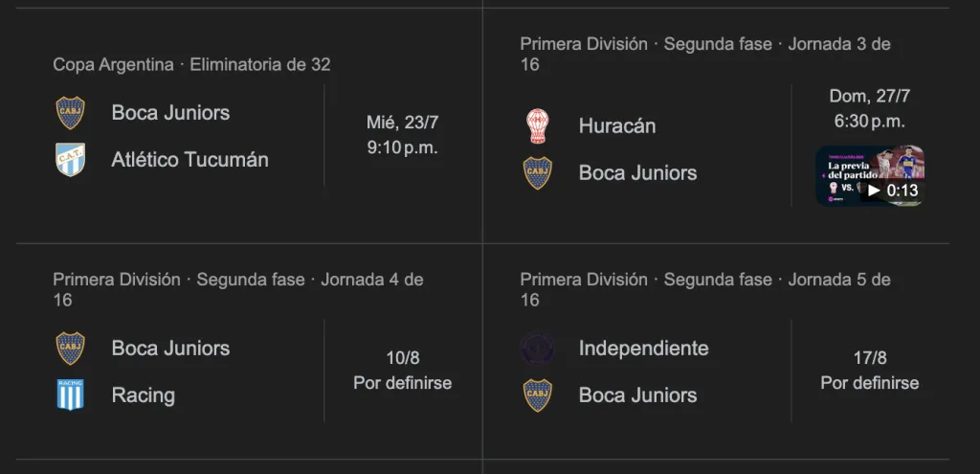Viewport: 980px width, 474px height.
Task: Open the Atlético Tucumán team name
Action: (189, 160)
